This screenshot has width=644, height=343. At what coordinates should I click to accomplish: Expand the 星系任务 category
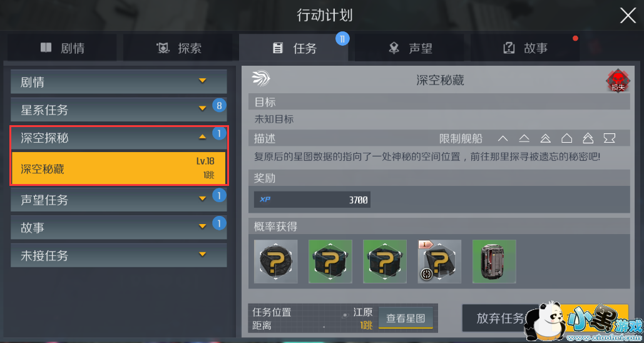tap(119, 110)
